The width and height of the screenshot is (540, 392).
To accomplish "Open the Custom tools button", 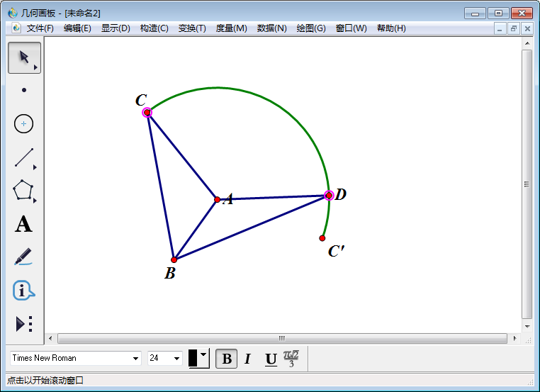I will (24, 324).
